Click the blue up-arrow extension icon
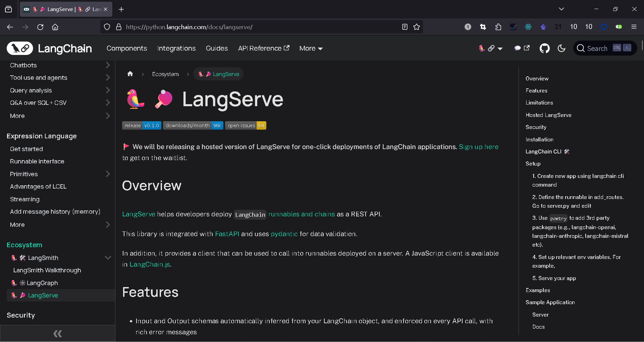The width and height of the screenshot is (644, 342). click(543, 27)
